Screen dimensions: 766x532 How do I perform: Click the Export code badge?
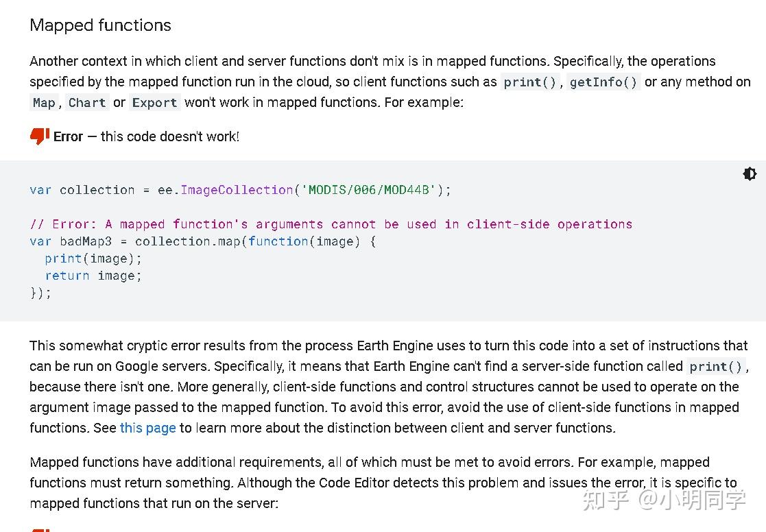coord(154,102)
